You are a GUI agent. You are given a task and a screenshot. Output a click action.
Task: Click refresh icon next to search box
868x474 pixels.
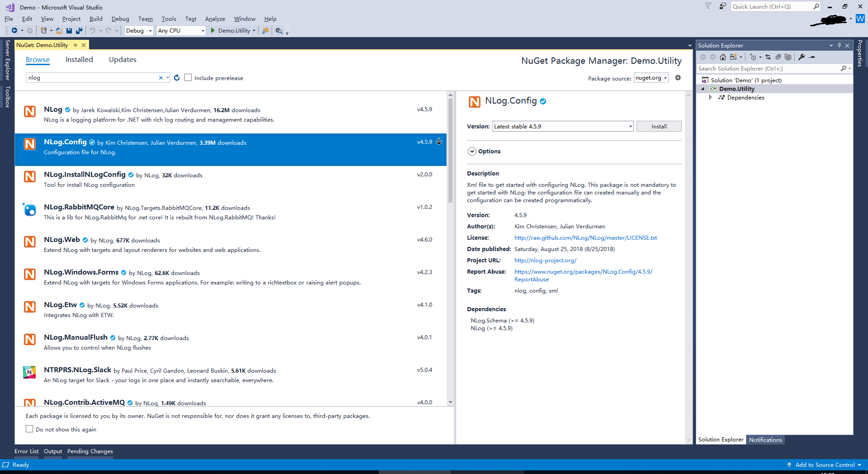(x=177, y=78)
